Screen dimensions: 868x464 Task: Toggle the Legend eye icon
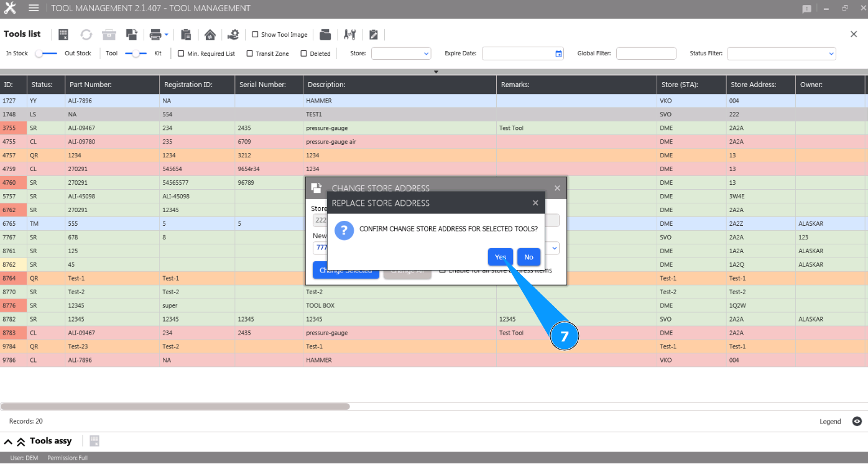[857, 422]
